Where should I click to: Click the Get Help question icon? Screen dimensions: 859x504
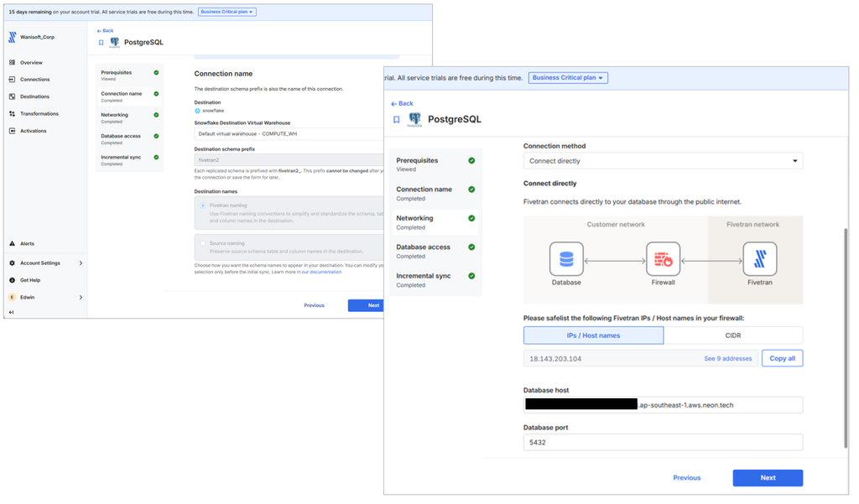[12, 280]
